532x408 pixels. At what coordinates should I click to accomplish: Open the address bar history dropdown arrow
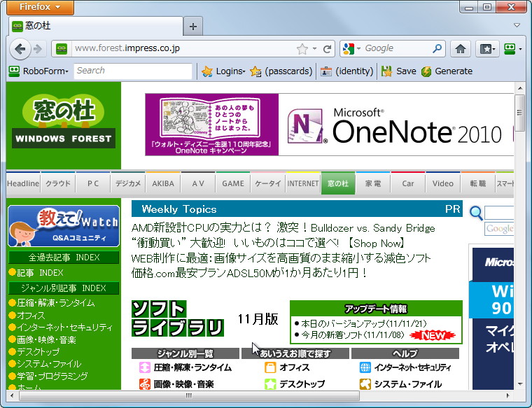[315, 49]
